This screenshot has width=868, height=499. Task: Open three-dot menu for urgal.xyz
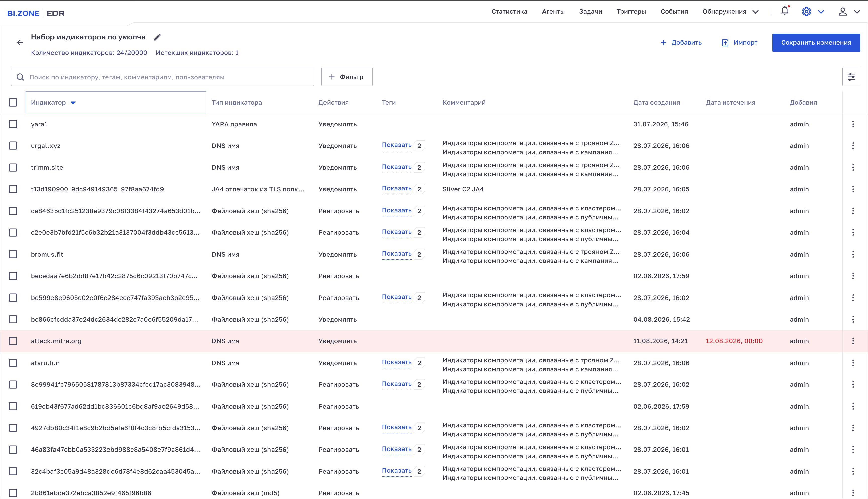[853, 146]
